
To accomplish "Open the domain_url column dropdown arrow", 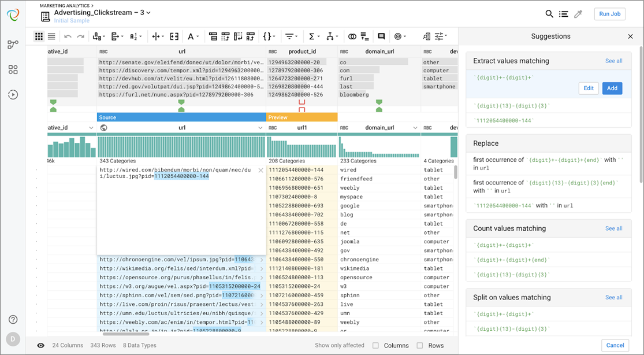I will click(415, 128).
